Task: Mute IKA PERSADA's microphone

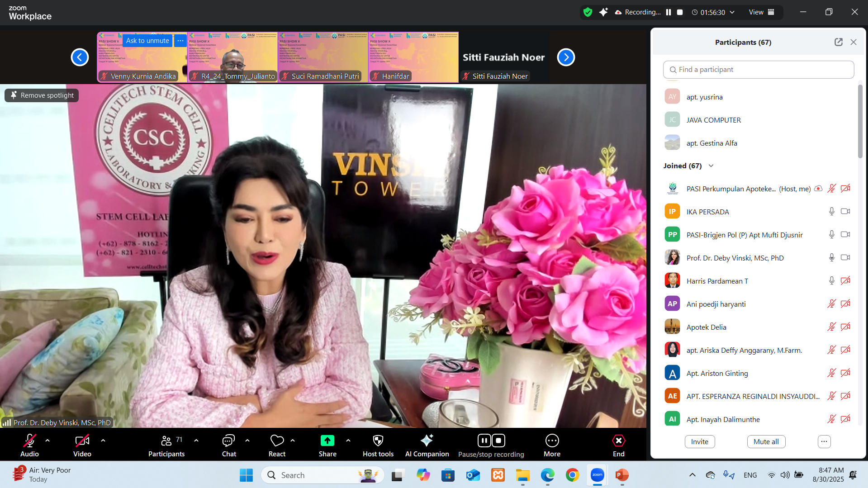Action: pos(831,212)
